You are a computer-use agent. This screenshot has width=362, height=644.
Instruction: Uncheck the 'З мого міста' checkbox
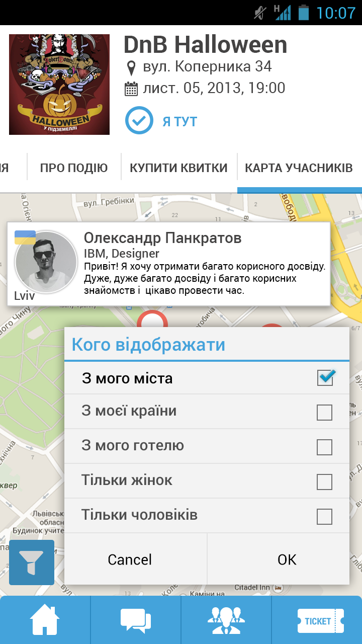coord(325,377)
